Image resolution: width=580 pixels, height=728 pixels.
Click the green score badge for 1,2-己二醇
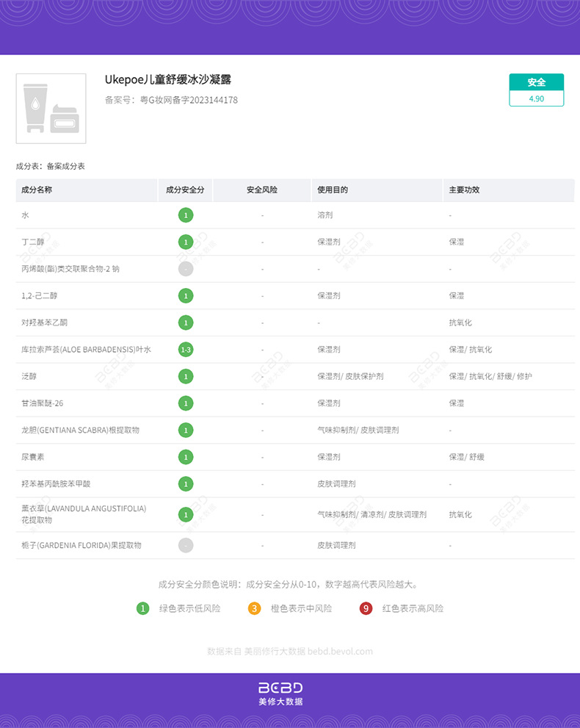pyautogui.click(x=186, y=296)
